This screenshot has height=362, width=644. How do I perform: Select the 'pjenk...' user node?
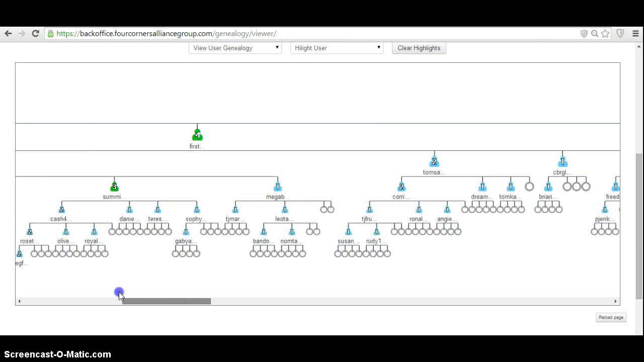[605, 209]
